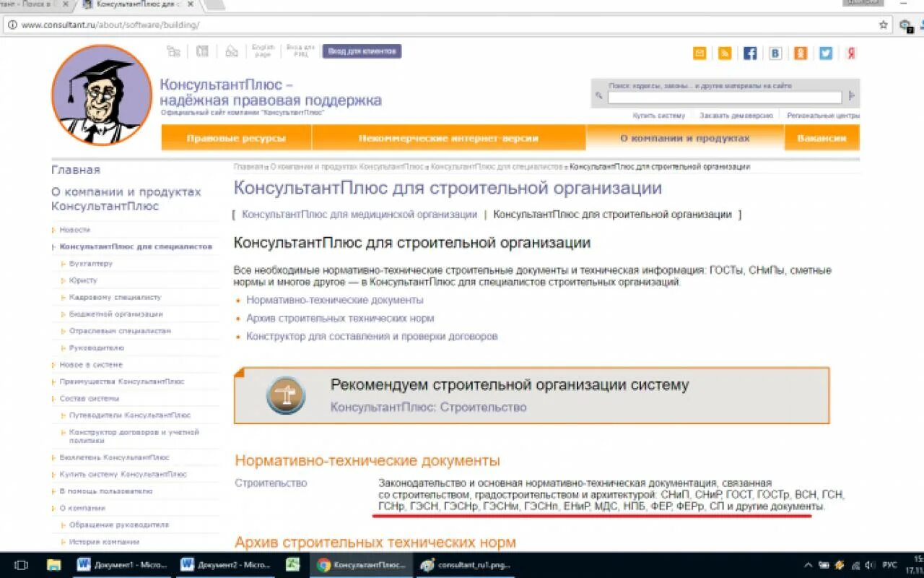Follow Архив строительных технических норм link
This screenshot has height=578, width=924.
point(340,318)
